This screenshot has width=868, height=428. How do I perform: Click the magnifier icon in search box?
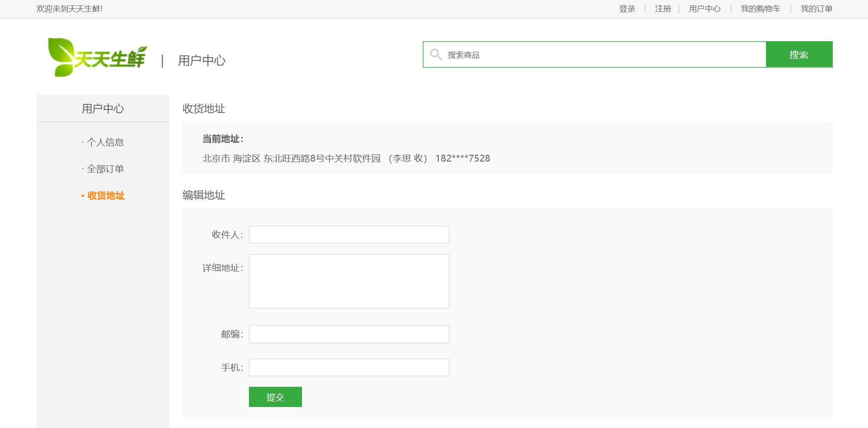[436, 54]
